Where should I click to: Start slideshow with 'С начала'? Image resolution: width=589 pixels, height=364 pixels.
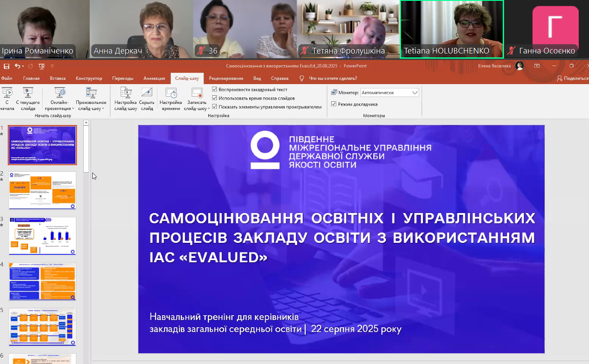(7, 99)
